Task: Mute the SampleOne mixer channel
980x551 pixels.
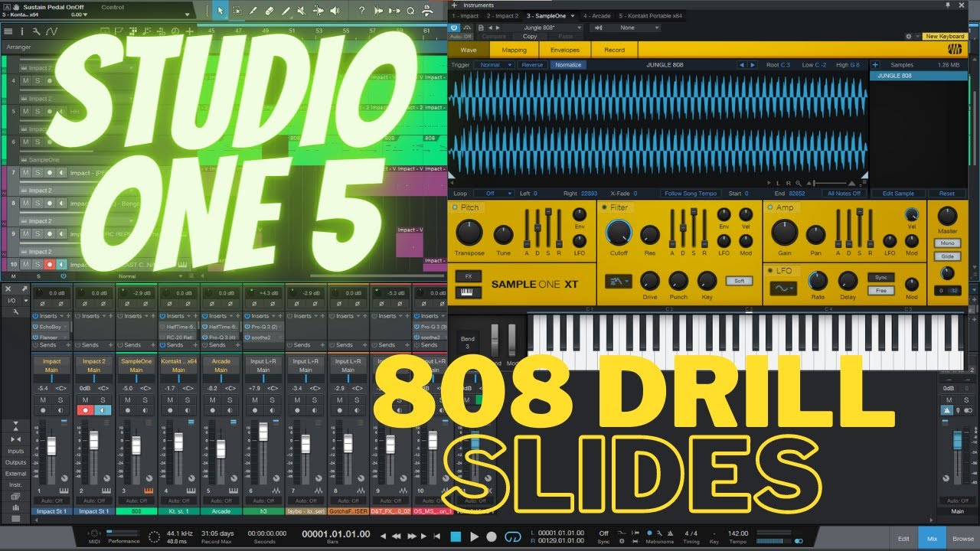Action: 128,399
